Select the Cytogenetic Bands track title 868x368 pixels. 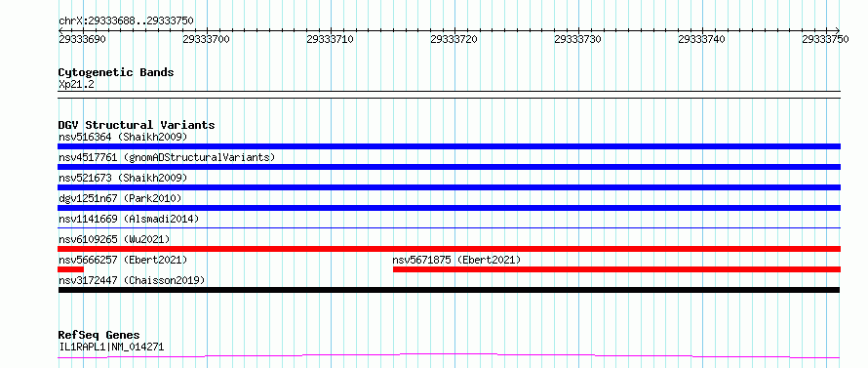click(116, 72)
